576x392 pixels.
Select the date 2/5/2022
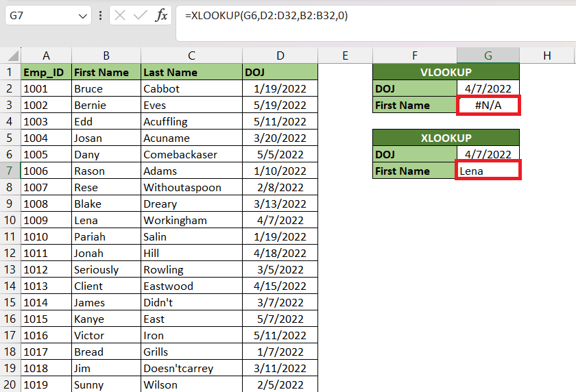point(280,384)
